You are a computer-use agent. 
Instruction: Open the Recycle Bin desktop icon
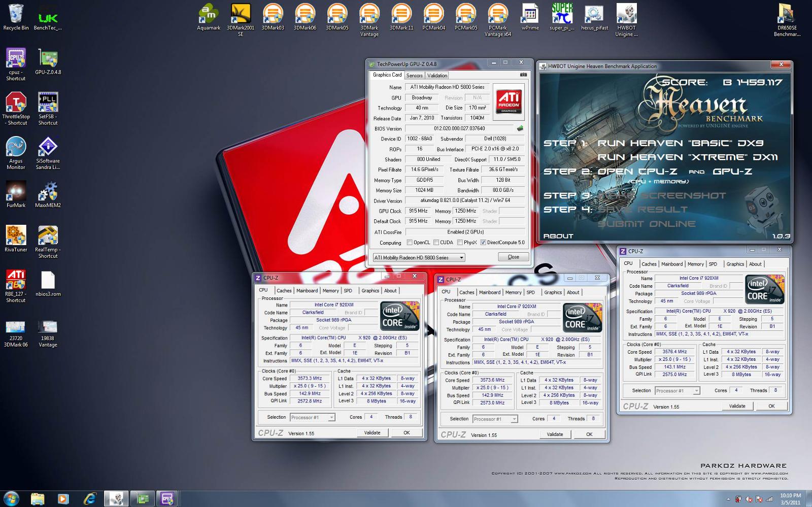click(x=16, y=17)
